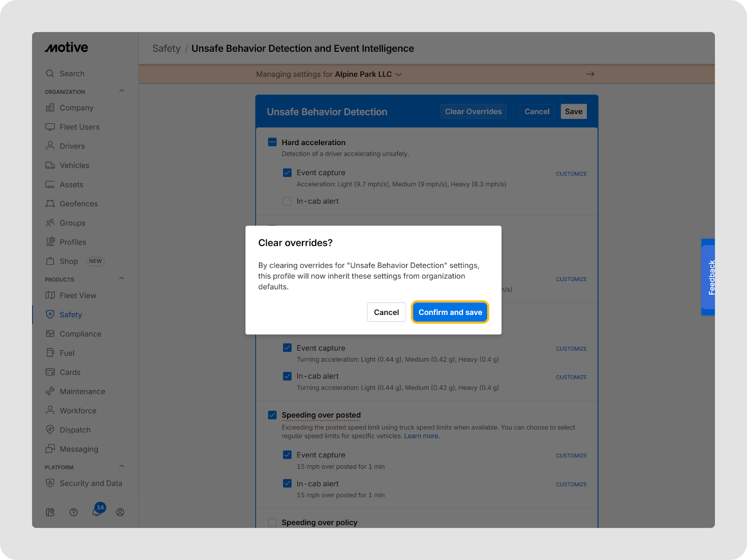Open Fleet View in the sidebar
The image size is (747, 560).
(x=78, y=295)
